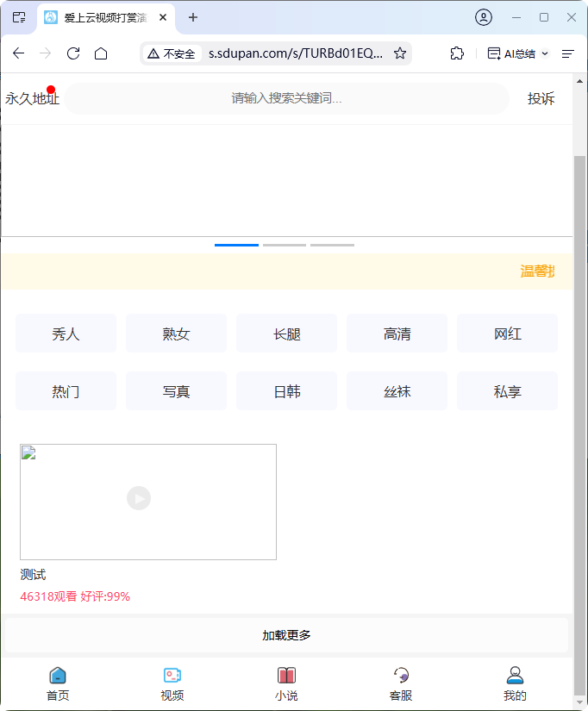Switch to the 爱上云视频打赏 tab
The height and width of the screenshot is (711, 588).
point(106,18)
